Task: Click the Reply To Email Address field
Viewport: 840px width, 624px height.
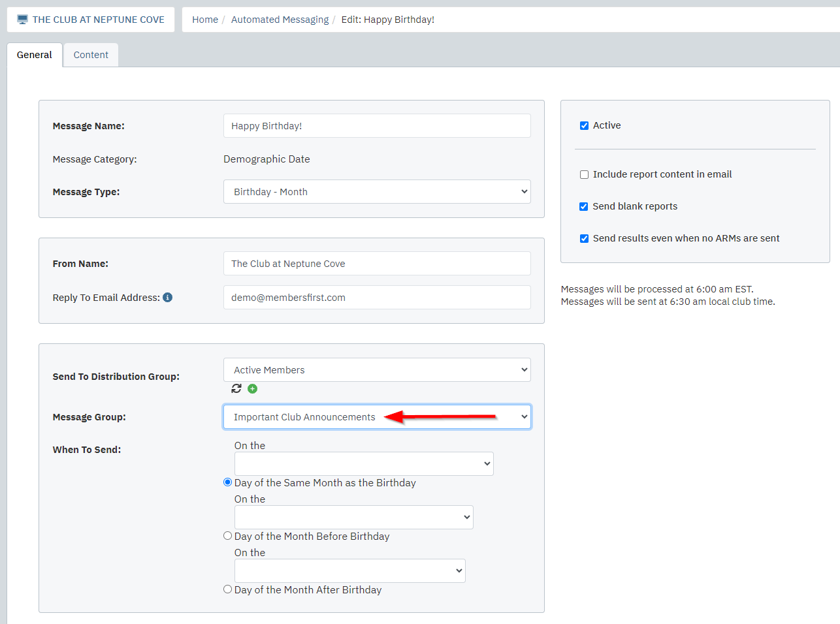Action: [377, 298]
